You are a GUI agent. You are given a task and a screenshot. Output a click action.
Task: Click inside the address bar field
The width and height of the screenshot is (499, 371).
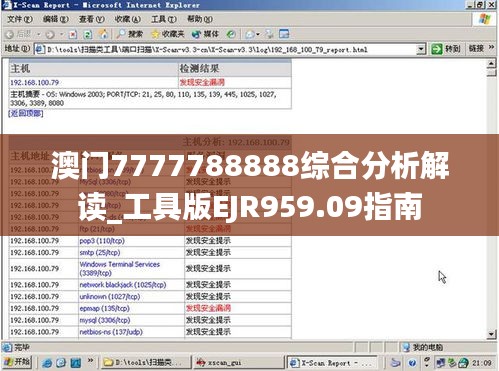click(230, 50)
